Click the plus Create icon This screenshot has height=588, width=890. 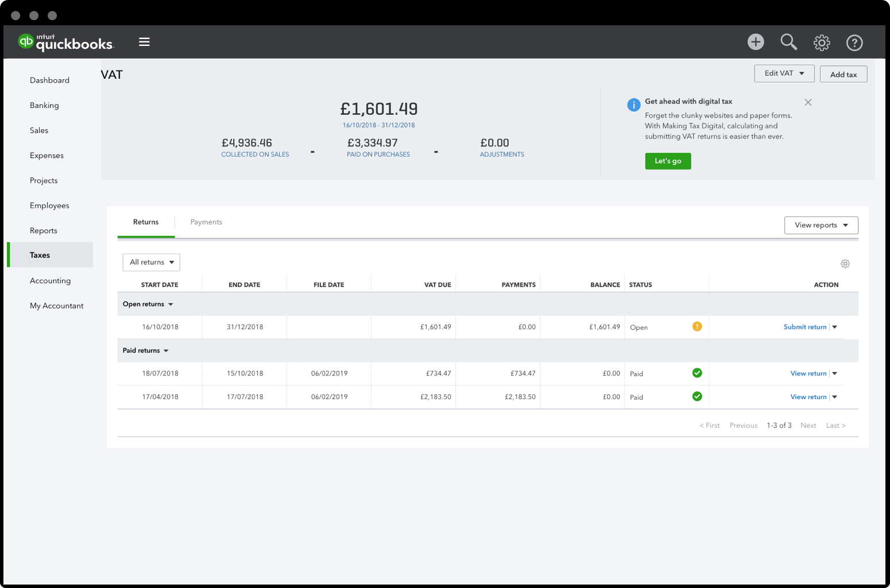tap(756, 42)
